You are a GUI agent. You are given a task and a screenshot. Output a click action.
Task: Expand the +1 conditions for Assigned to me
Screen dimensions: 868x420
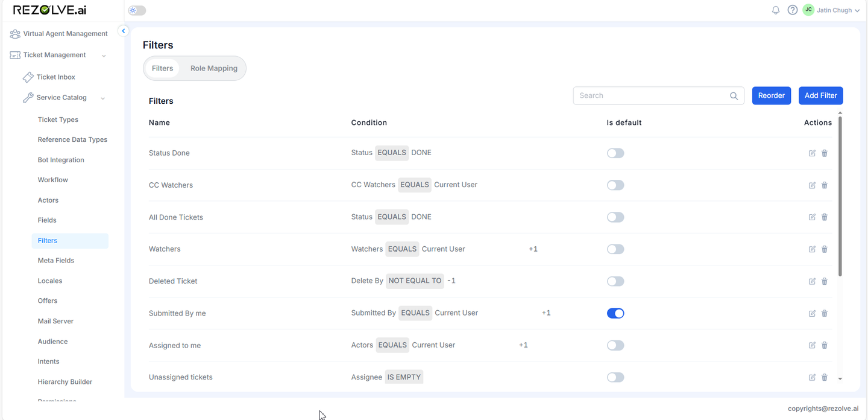(523, 345)
